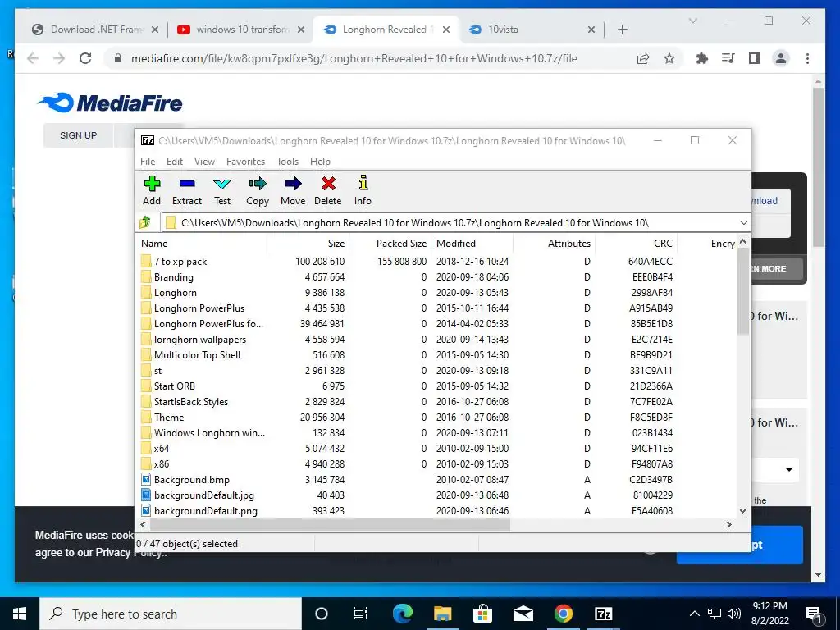Open the Help menu
The width and height of the screenshot is (840, 630).
[321, 162]
